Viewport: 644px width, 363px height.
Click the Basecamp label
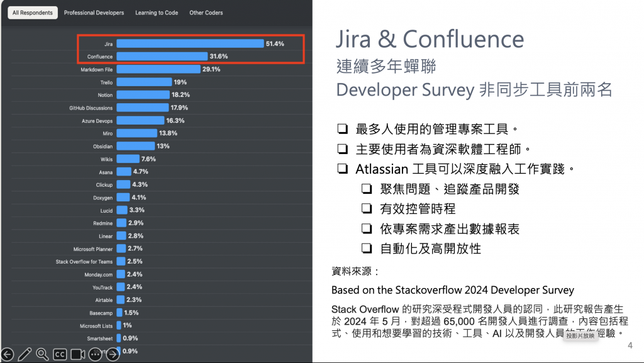point(101,313)
